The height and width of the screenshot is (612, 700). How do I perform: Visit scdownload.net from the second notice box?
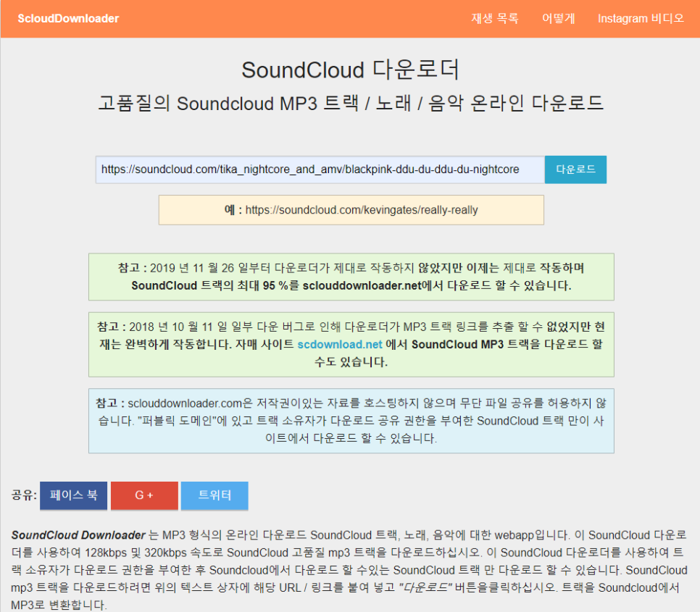click(x=339, y=345)
